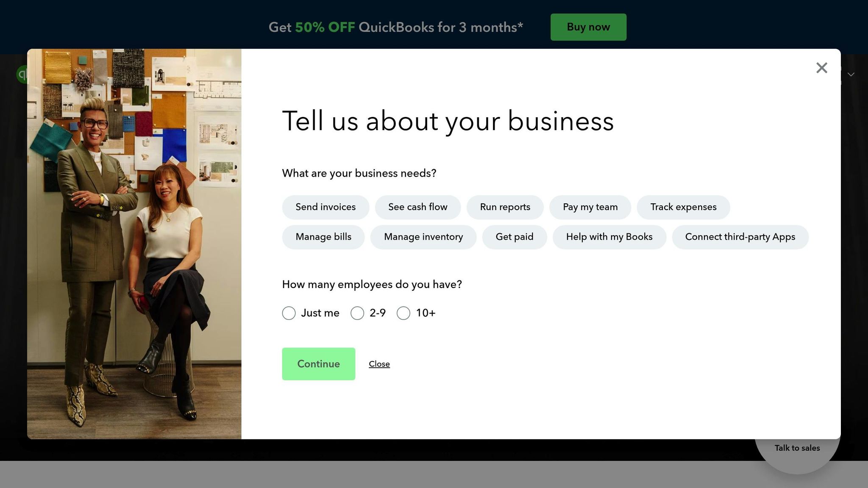The width and height of the screenshot is (868, 488).
Task: Click the Close text link
Action: [379, 363]
